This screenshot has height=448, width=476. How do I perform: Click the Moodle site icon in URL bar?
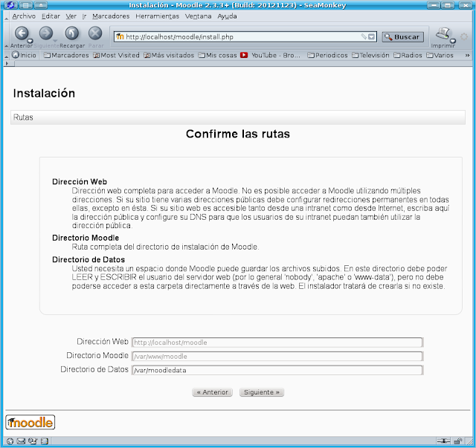tap(120, 36)
